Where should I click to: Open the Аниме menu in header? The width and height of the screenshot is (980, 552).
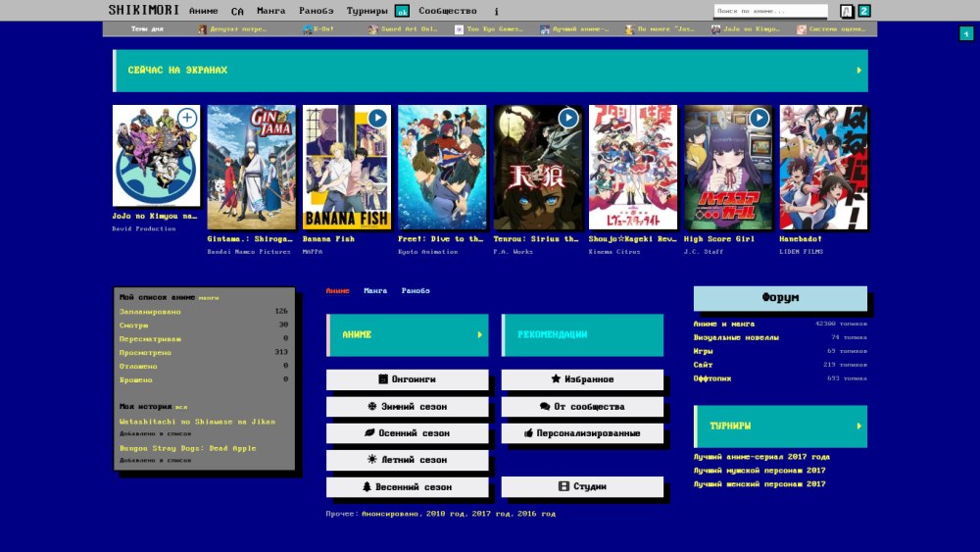[x=203, y=11]
